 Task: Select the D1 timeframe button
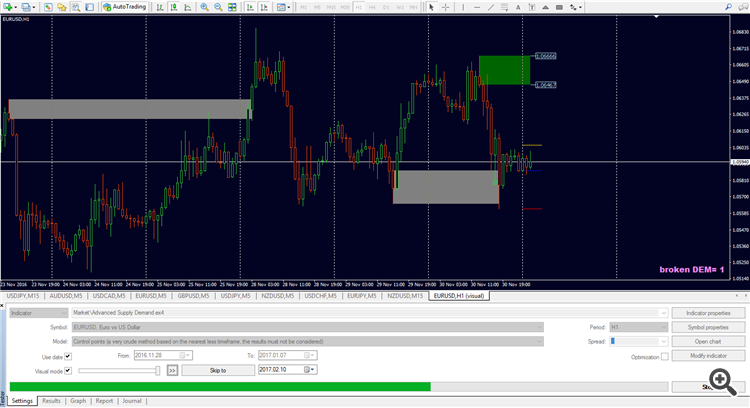(386, 7)
